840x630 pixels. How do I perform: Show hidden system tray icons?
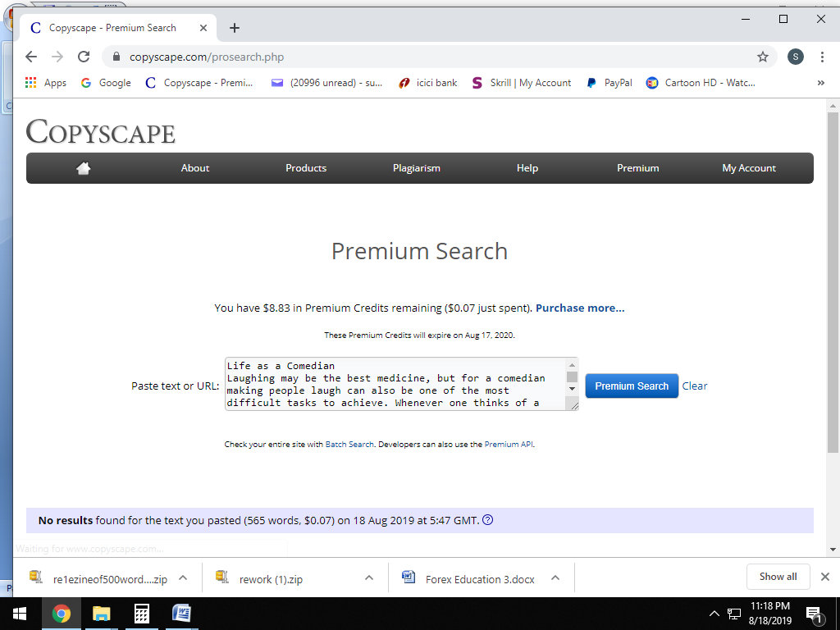coord(714,614)
